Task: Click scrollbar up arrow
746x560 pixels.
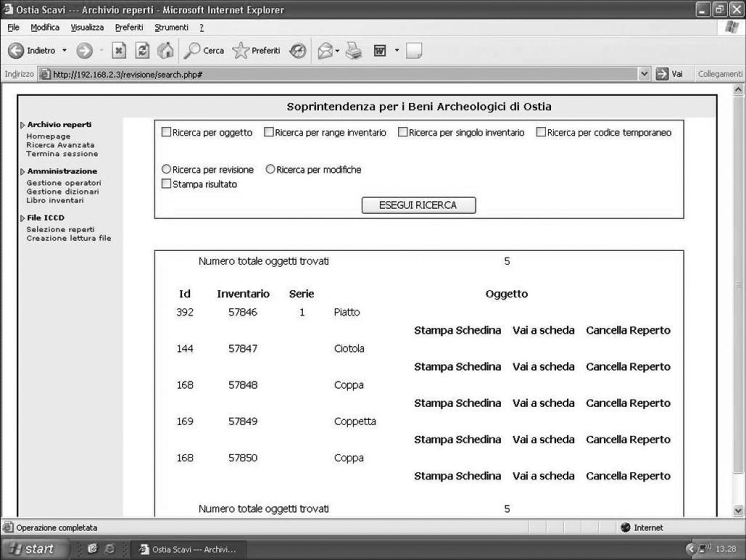Action: 738,90
